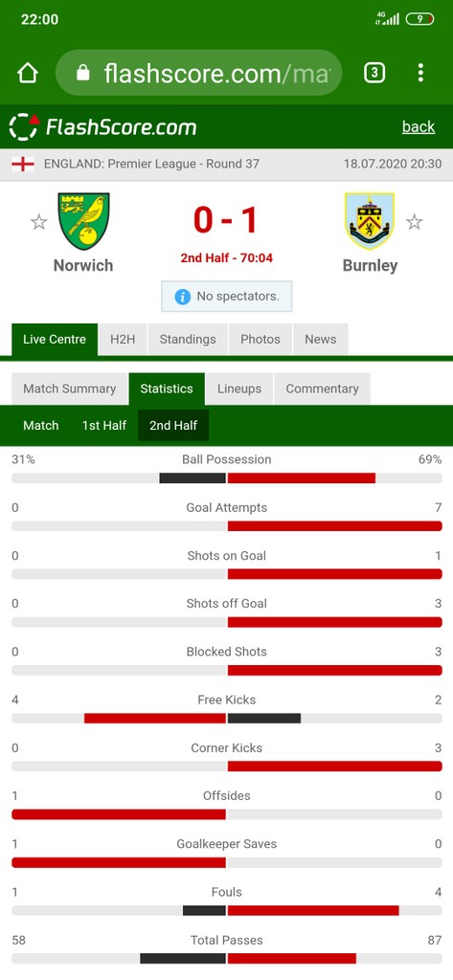The width and height of the screenshot is (453, 980).
Task: Toggle the favorite star next to Burnley
Action: coord(414,221)
